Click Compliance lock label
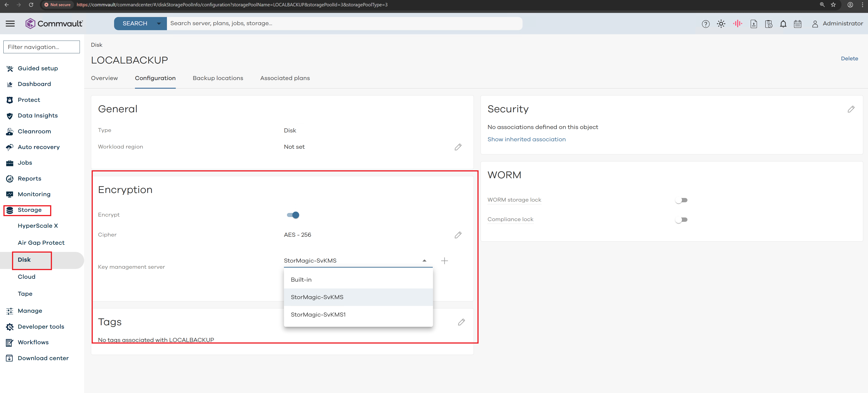868x393 pixels. [511, 220]
